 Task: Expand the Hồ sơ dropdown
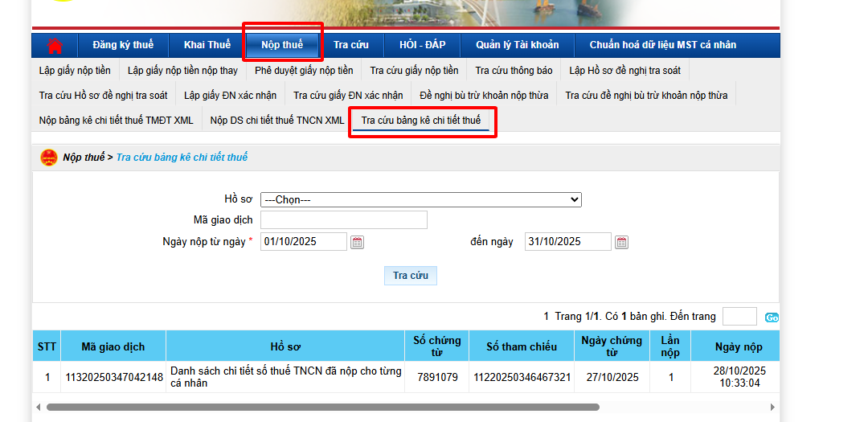(420, 200)
